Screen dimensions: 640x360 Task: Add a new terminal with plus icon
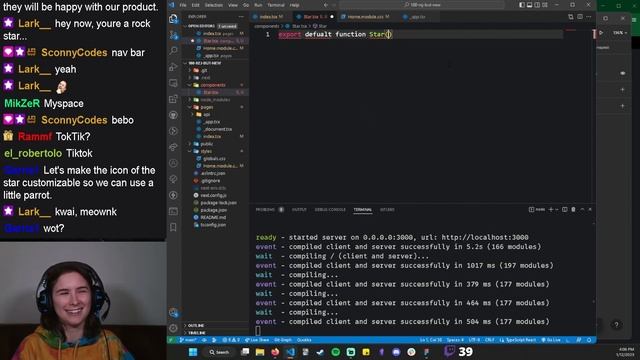[551, 209]
